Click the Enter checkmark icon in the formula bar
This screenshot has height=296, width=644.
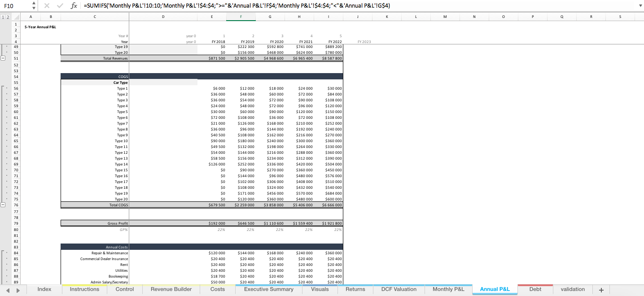coord(59,5)
